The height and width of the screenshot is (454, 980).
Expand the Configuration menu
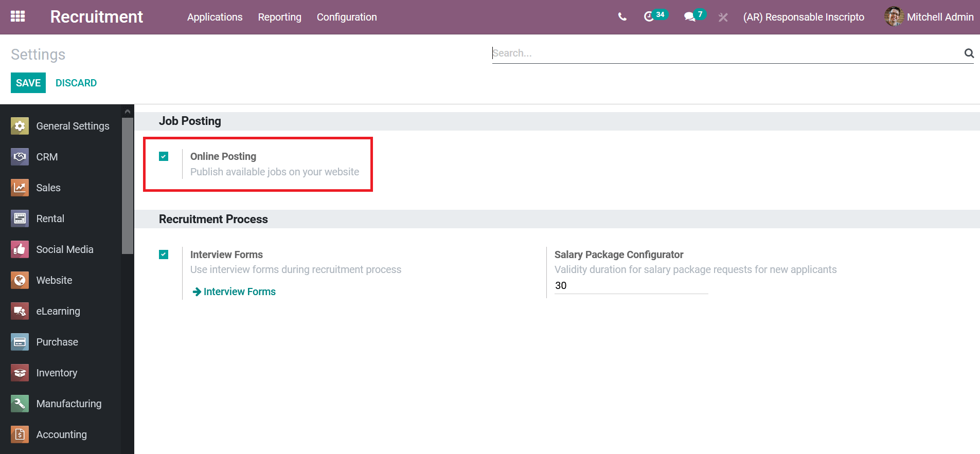coord(347,17)
